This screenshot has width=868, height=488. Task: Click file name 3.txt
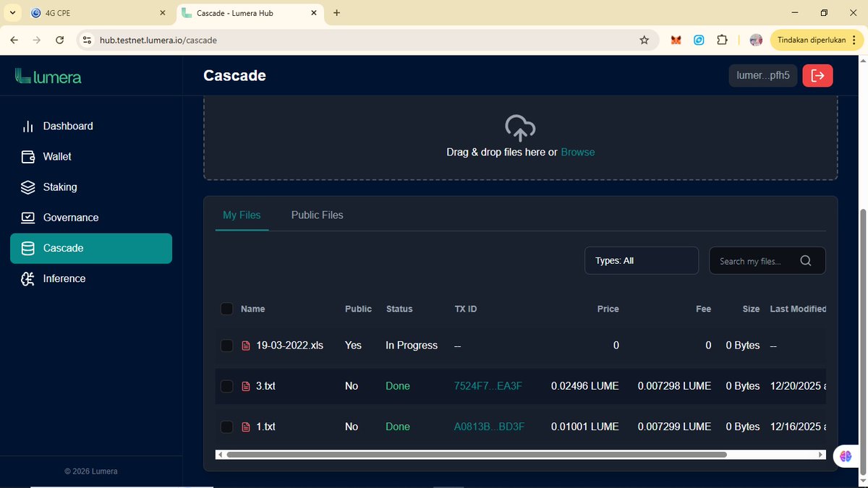265,386
